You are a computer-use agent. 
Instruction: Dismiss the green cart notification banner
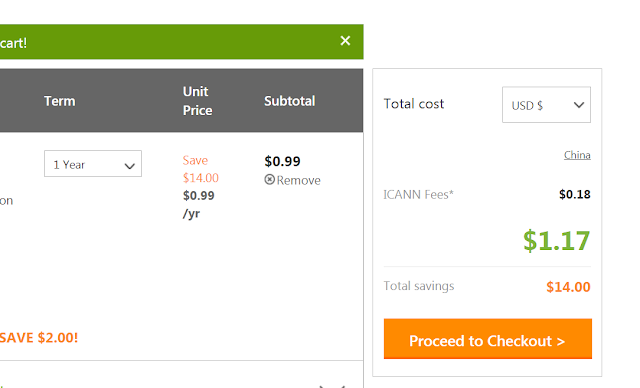(x=345, y=41)
